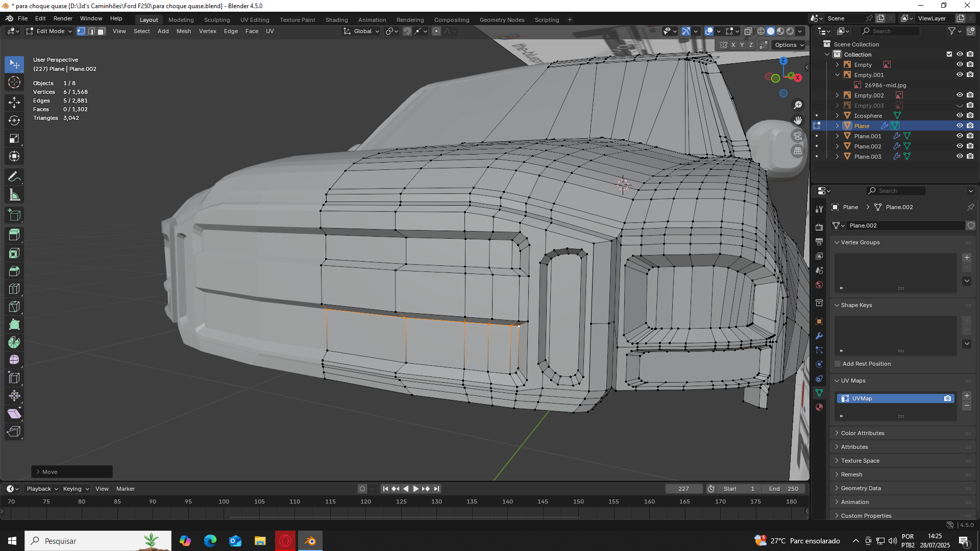
Task: Toggle X-ray view in the header
Action: [748, 31]
